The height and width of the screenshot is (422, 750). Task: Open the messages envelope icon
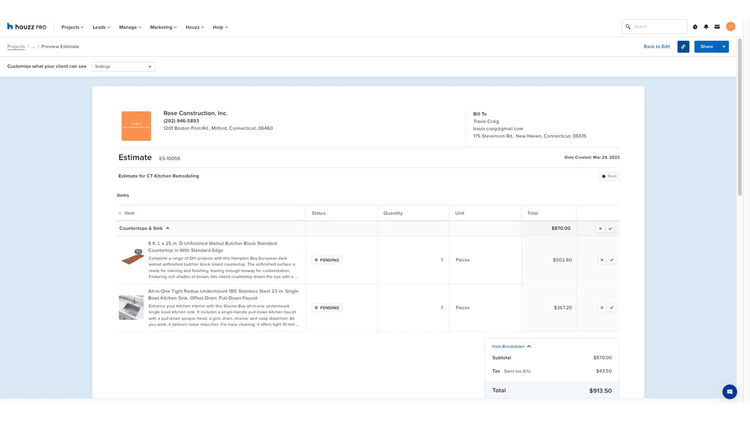(717, 27)
